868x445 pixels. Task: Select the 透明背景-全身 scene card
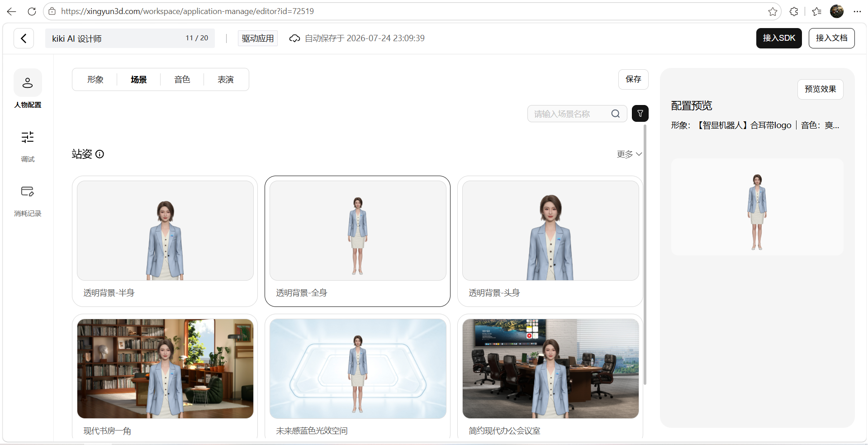coord(357,241)
